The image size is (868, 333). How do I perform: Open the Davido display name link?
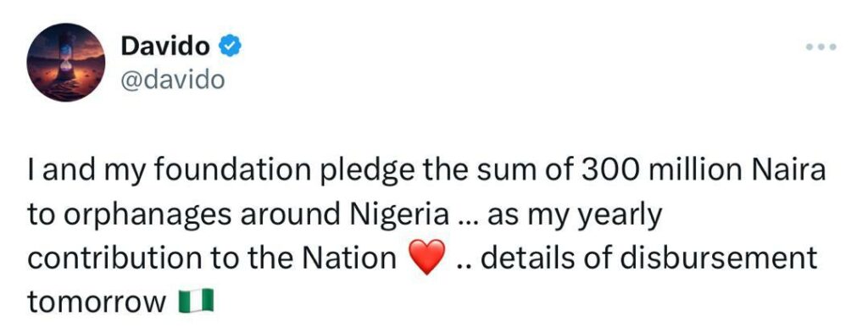pos(165,47)
